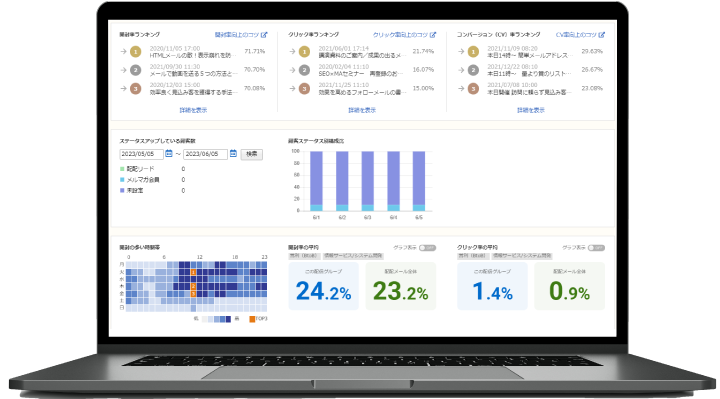Click arrow icon beside 21.74% click rate entry
Viewport: 720px width, 399px height.
[292, 51]
